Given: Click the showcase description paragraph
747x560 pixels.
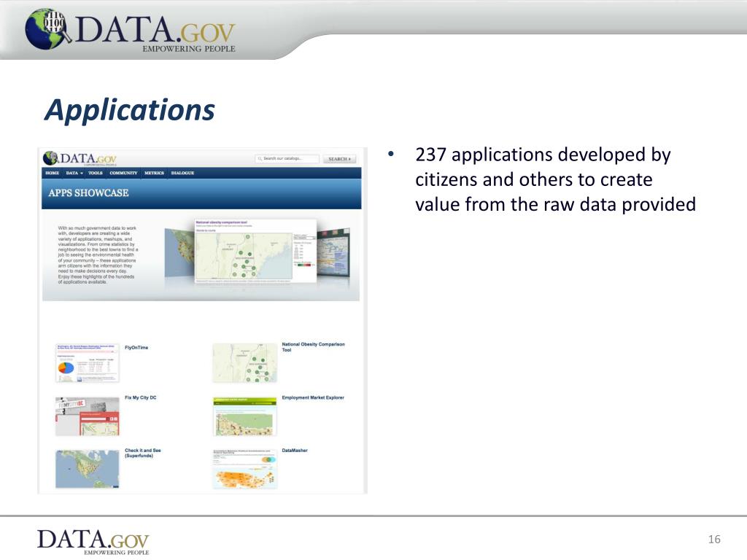Looking at the screenshot, I should pos(98,254).
